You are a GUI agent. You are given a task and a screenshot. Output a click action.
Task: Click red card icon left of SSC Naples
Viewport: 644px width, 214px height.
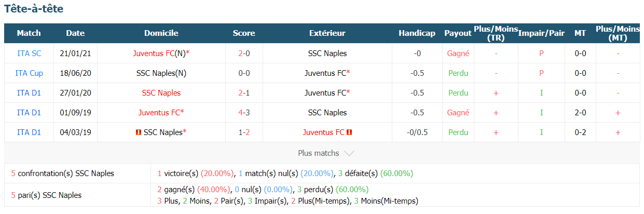tap(138, 132)
